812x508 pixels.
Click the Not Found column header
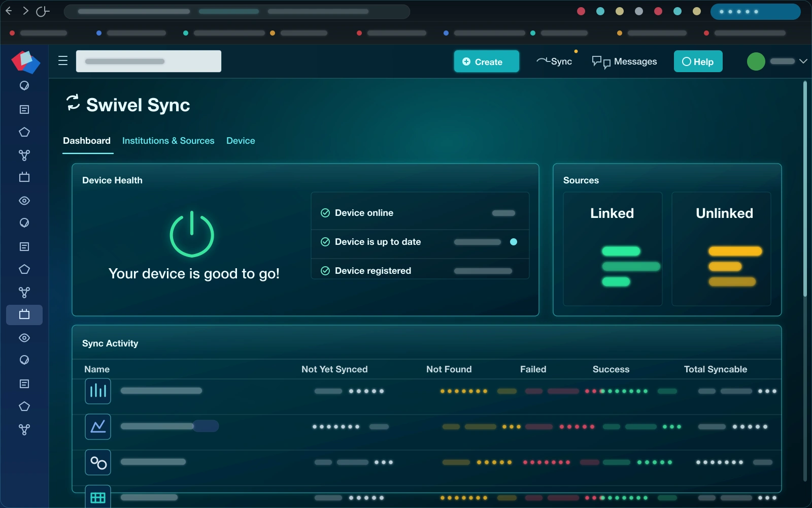pyautogui.click(x=449, y=369)
